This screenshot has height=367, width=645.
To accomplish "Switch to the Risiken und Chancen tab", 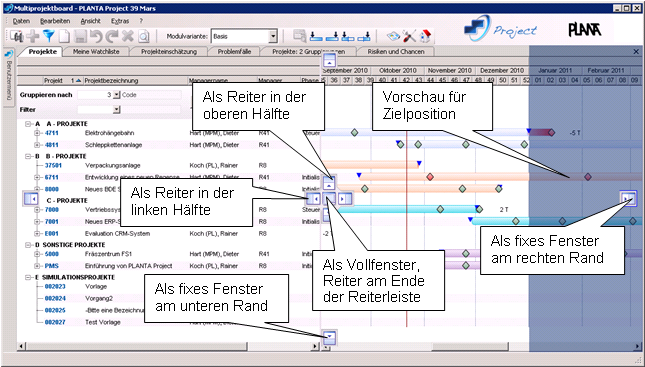I will tap(395, 52).
